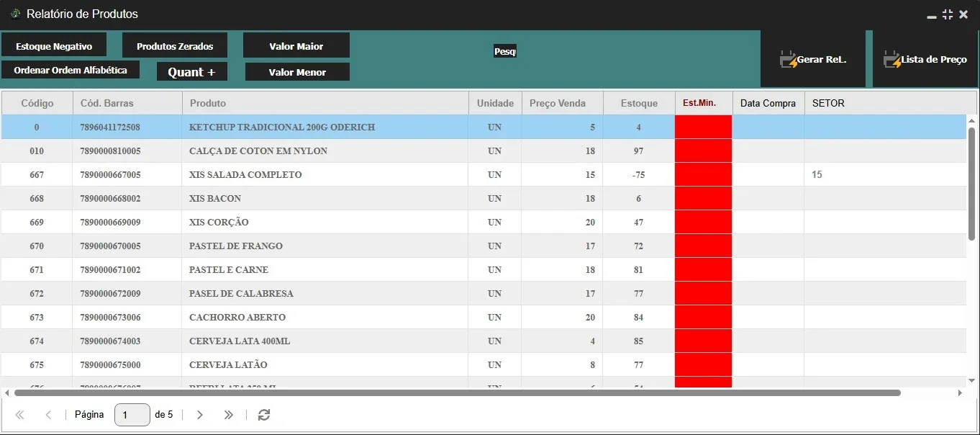Restore down the window icon
The image size is (980, 435).
pos(948,14)
